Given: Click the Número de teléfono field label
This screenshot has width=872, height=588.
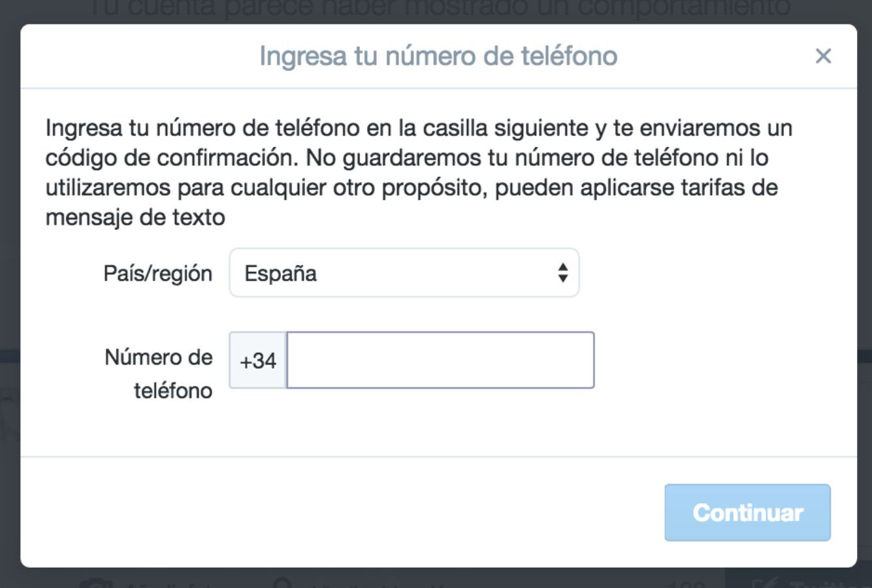Looking at the screenshot, I should click(158, 374).
